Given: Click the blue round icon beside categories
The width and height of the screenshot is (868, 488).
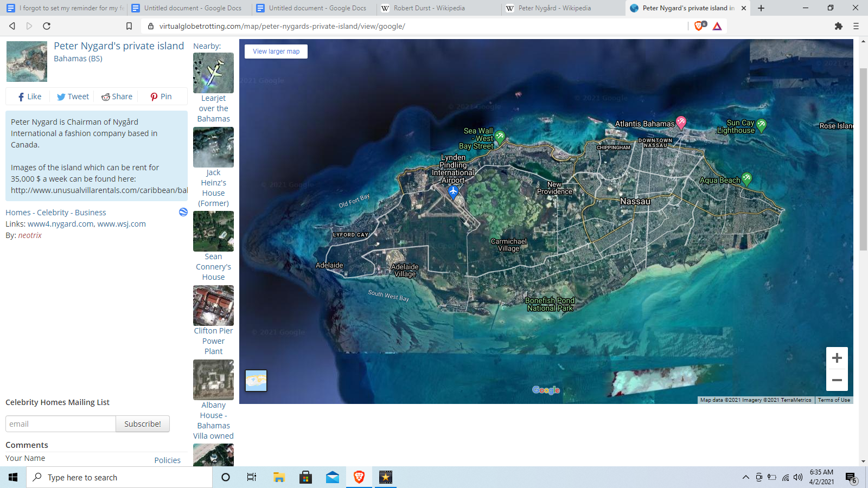Looking at the screenshot, I should click(x=183, y=212).
